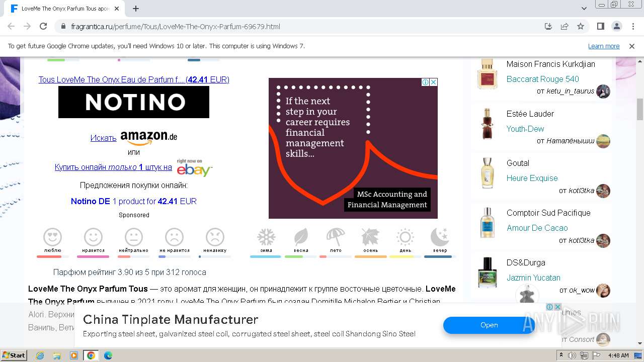Image resolution: width=644 pixels, height=362 pixels.
Task: Vote with the 'нейтрально' neutral face
Action: [133, 236]
